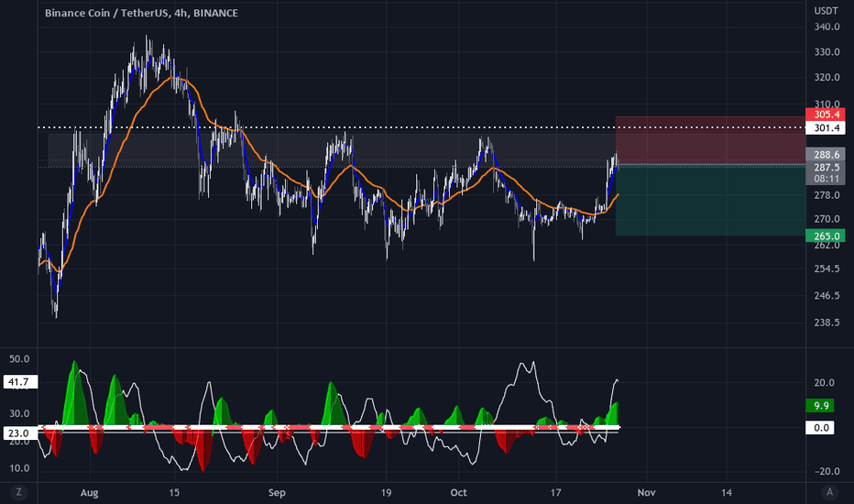This screenshot has height=504, width=854.
Task: Click the red stop-loss zone of short position
Action: (x=710, y=140)
